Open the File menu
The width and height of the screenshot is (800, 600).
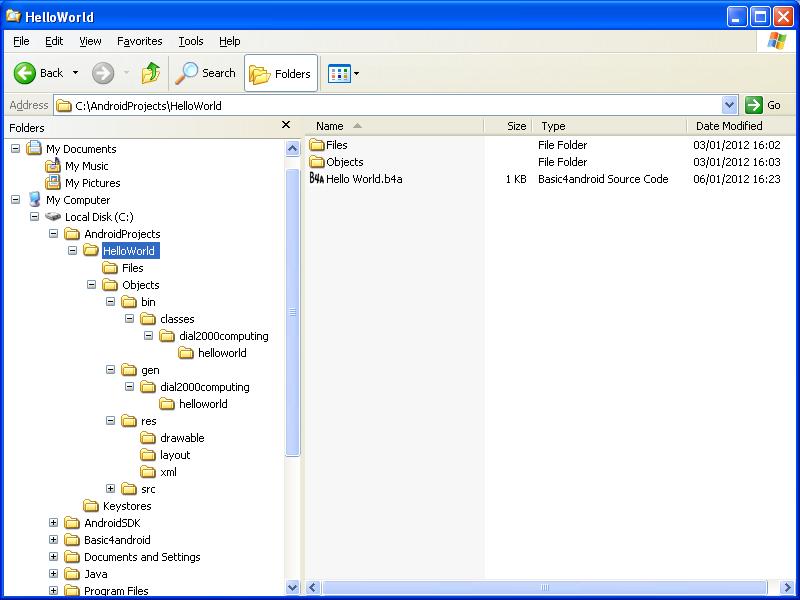tap(21, 41)
